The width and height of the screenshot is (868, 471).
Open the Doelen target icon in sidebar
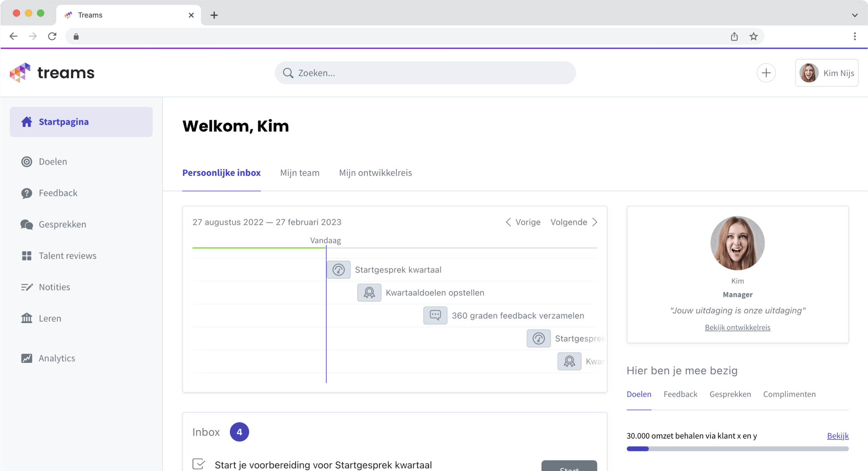click(x=26, y=162)
